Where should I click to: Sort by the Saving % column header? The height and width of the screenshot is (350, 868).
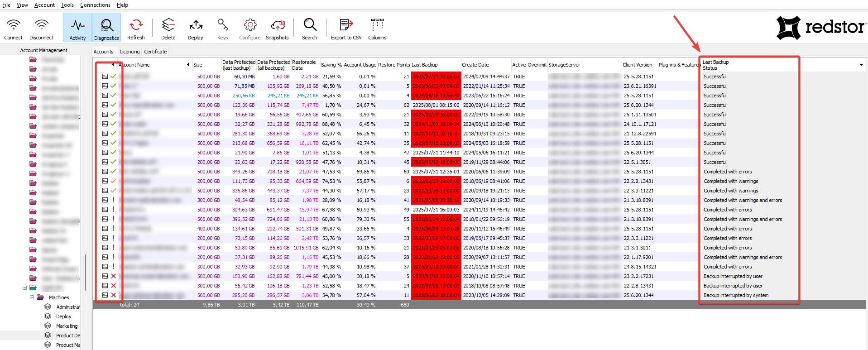pos(331,65)
